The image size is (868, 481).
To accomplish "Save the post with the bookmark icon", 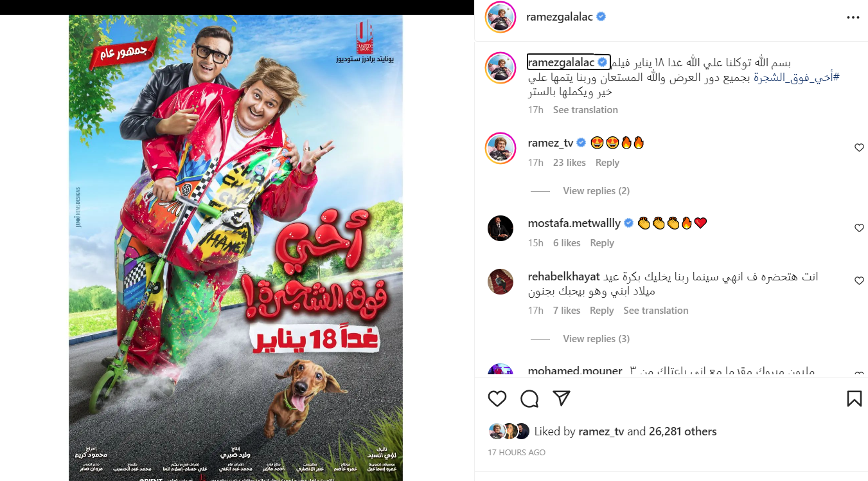I will point(854,399).
